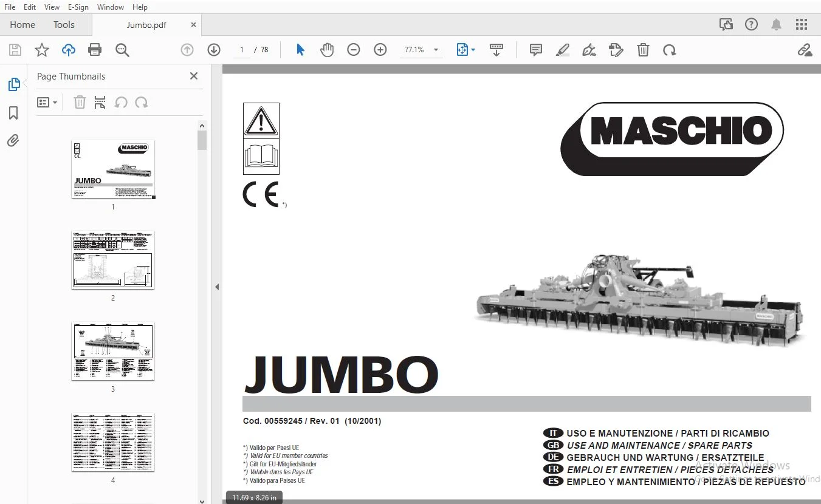The width and height of the screenshot is (821, 504).
Task: Open the Window menu
Action: pyautogui.click(x=111, y=7)
